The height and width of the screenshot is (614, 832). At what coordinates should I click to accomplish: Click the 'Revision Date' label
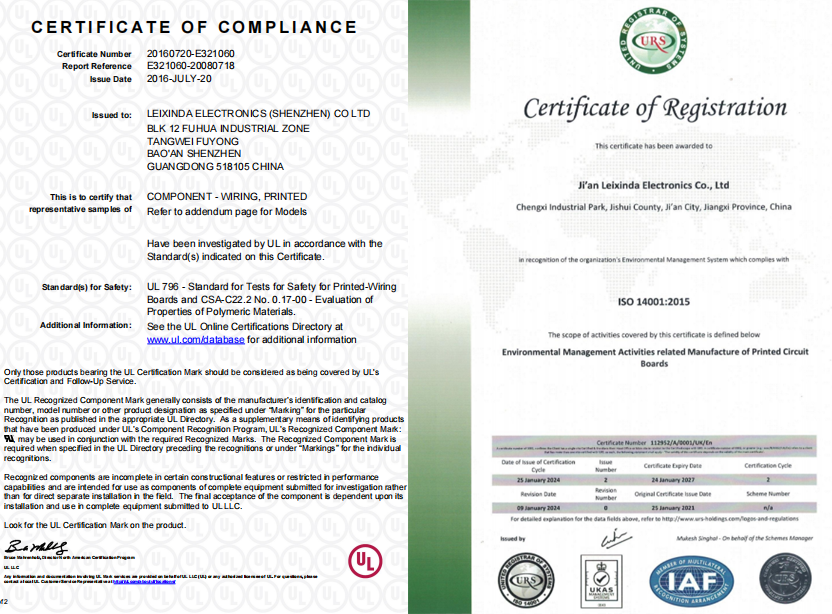point(538,494)
